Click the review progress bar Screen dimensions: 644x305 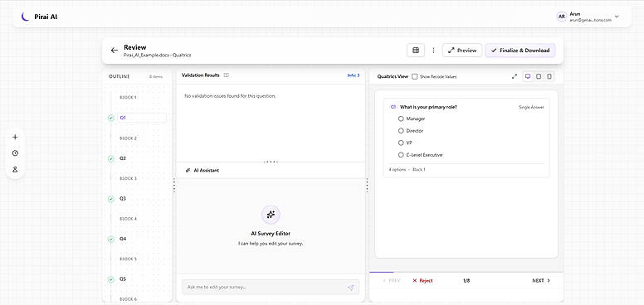pyautogui.click(x=466, y=272)
